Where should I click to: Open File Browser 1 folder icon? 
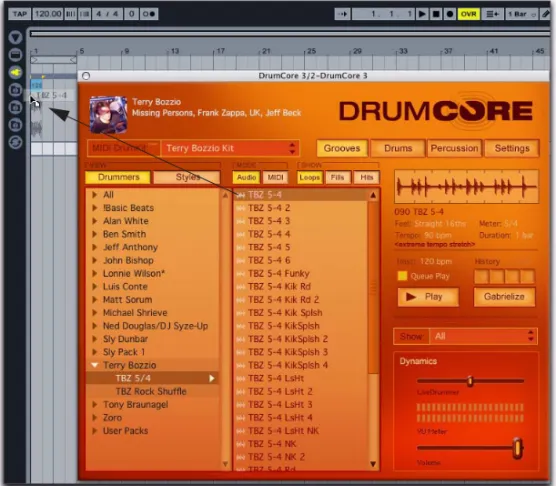pos(15,90)
